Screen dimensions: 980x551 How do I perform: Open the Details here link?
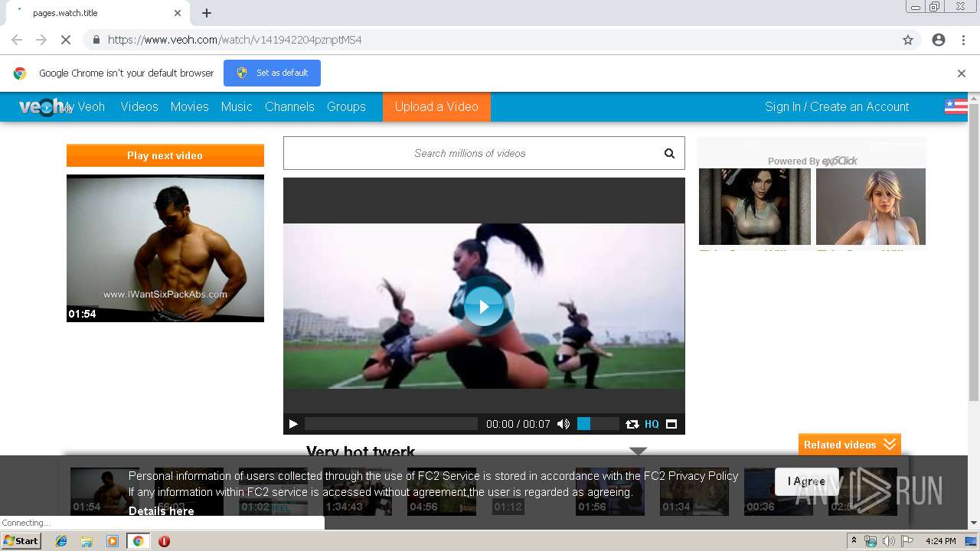(161, 510)
